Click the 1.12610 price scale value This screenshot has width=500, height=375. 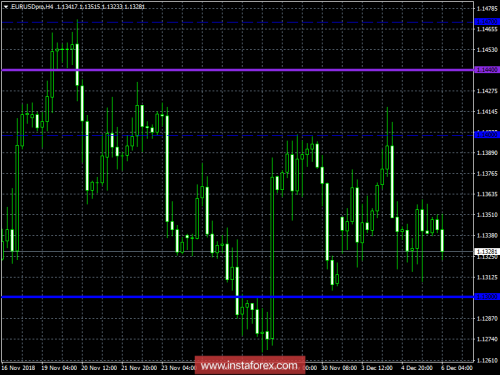coord(487,360)
